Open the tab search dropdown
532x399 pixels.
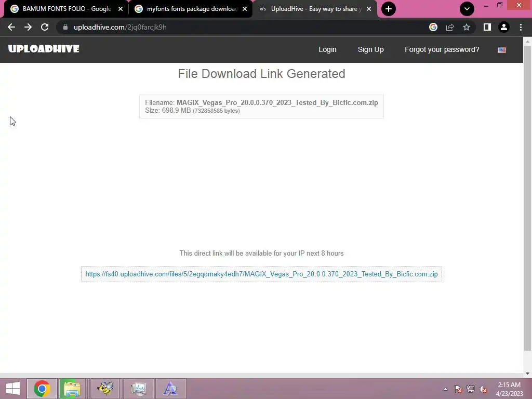pyautogui.click(x=467, y=9)
